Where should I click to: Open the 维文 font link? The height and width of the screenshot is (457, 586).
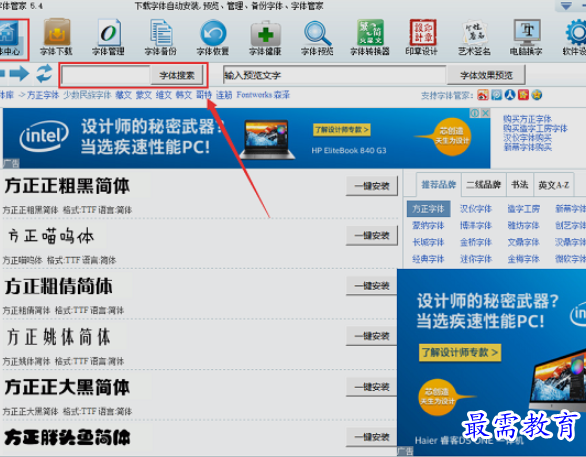point(164,95)
